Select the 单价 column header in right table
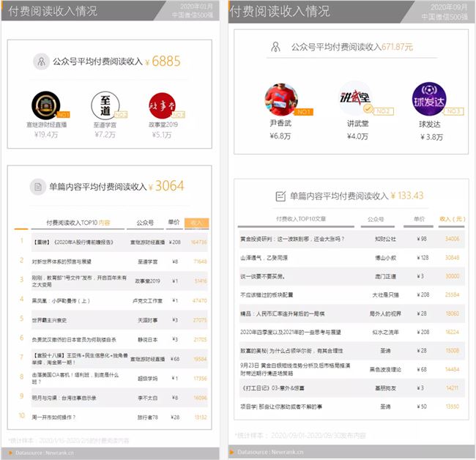476x460 pixels. point(419,219)
